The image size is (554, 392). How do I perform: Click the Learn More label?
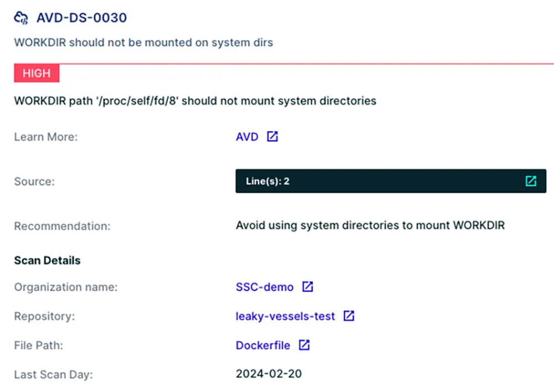coord(45,137)
